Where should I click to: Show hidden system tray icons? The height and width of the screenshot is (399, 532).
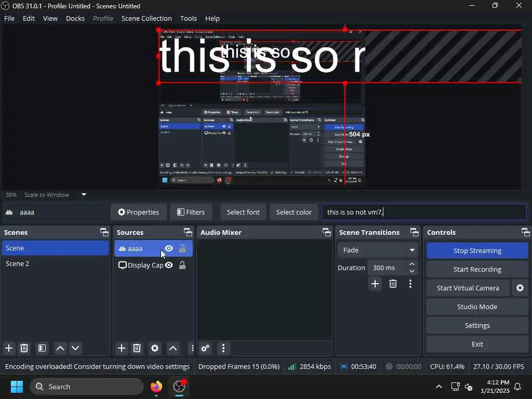tap(438, 387)
